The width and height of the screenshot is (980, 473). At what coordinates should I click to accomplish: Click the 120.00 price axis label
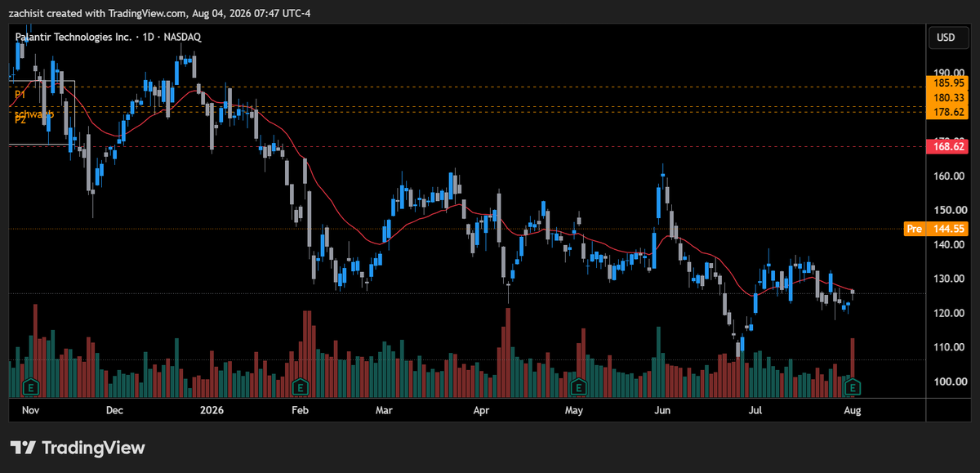point(950,313)
